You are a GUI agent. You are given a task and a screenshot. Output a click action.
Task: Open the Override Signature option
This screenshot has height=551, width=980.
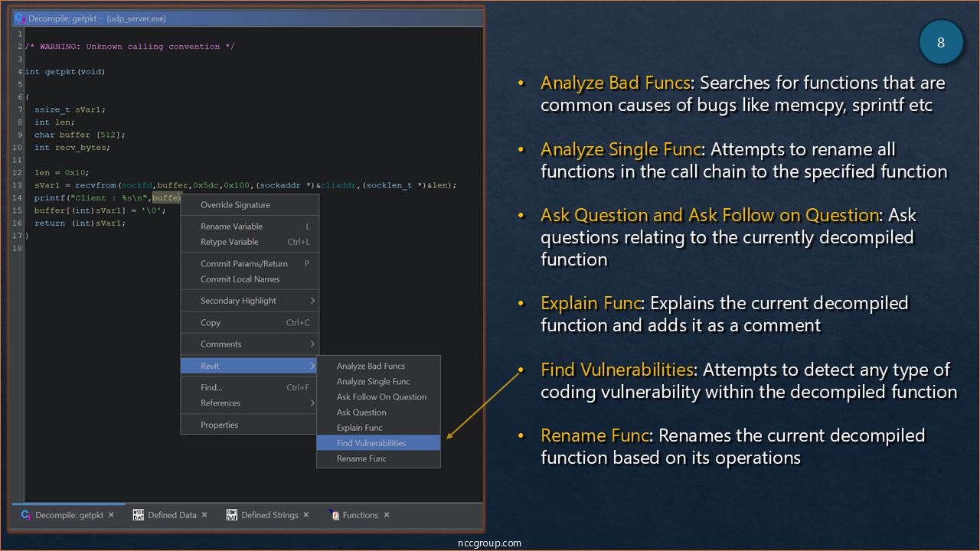click(235, 205)
